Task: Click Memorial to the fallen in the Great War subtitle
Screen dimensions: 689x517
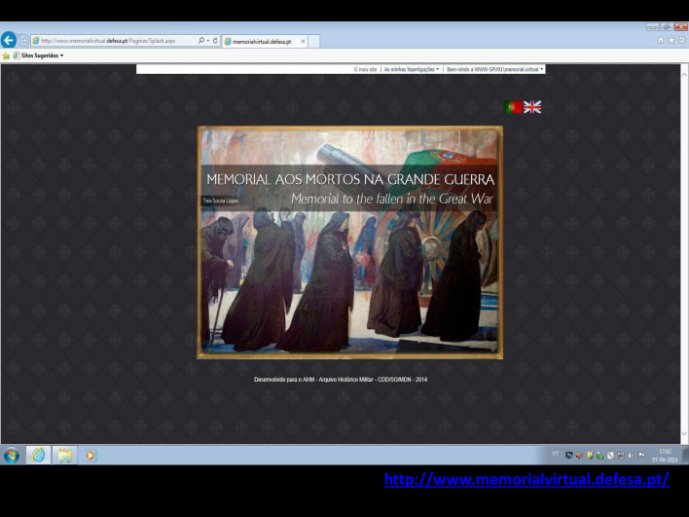Action: click(x=392, y=199)
